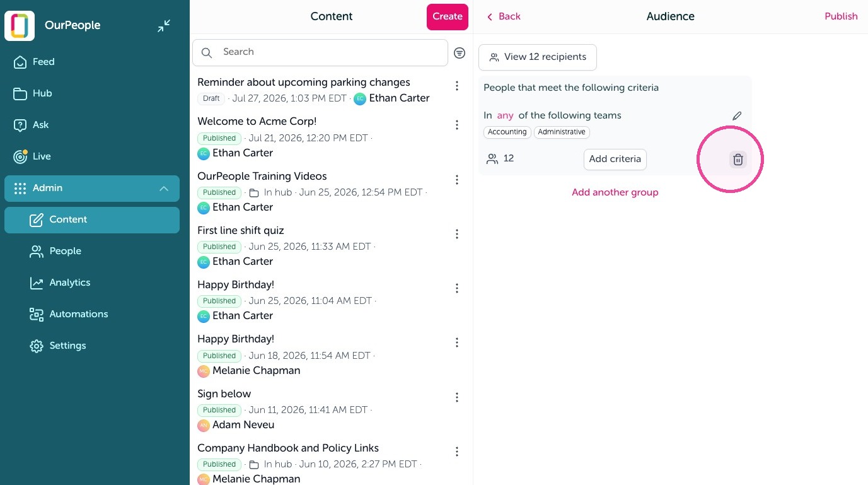Viewport: 868px width, 485px height.
Task: Open kebab menu for parking changes reminder
Action: point(457,86)
